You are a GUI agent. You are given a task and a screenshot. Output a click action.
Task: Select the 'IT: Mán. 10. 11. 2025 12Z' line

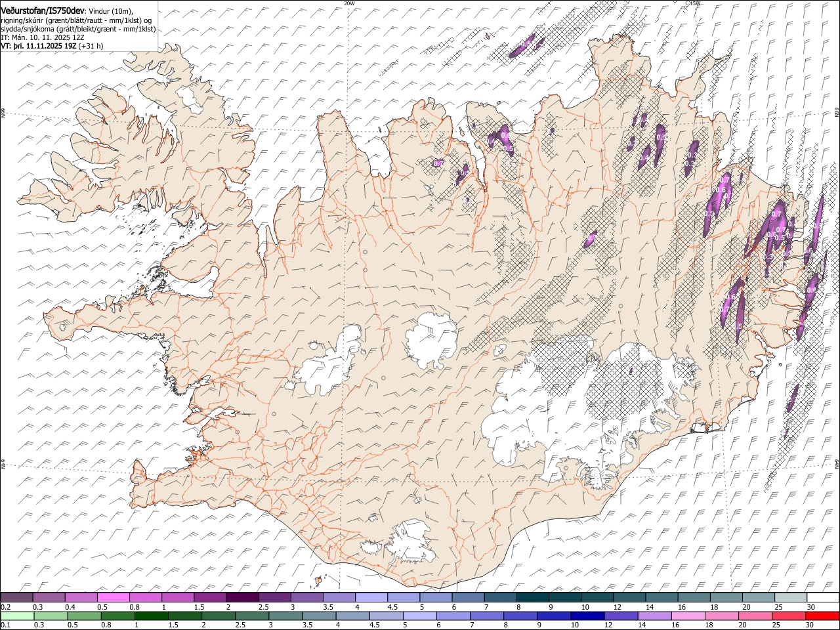[x=43, y=38]
